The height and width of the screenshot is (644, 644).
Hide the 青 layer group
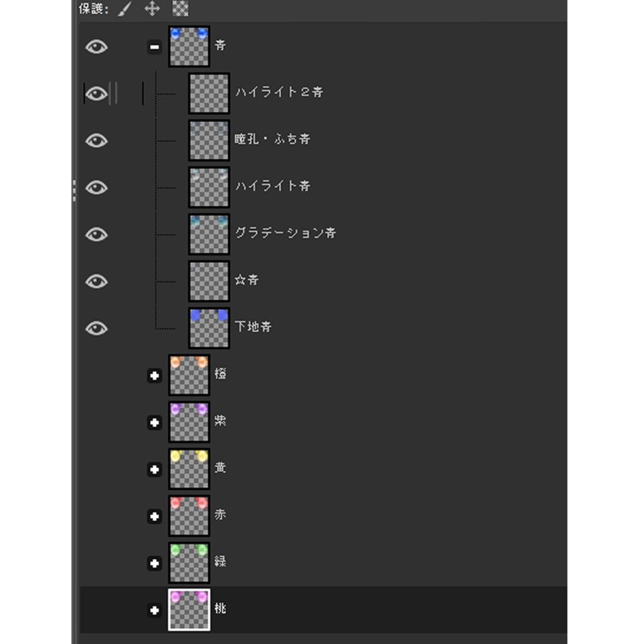pos(96,47)
